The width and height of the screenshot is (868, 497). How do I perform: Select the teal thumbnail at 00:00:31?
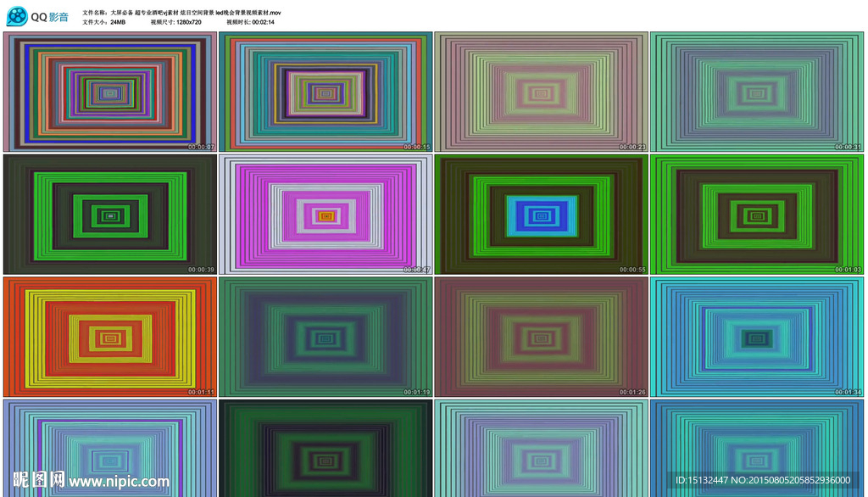point(757,92)
